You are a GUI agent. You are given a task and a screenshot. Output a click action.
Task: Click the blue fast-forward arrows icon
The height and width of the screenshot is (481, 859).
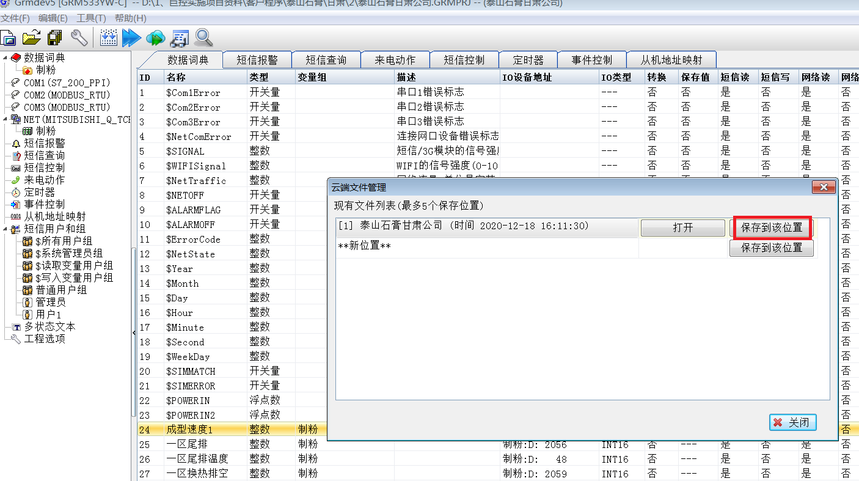click(131, 38)
